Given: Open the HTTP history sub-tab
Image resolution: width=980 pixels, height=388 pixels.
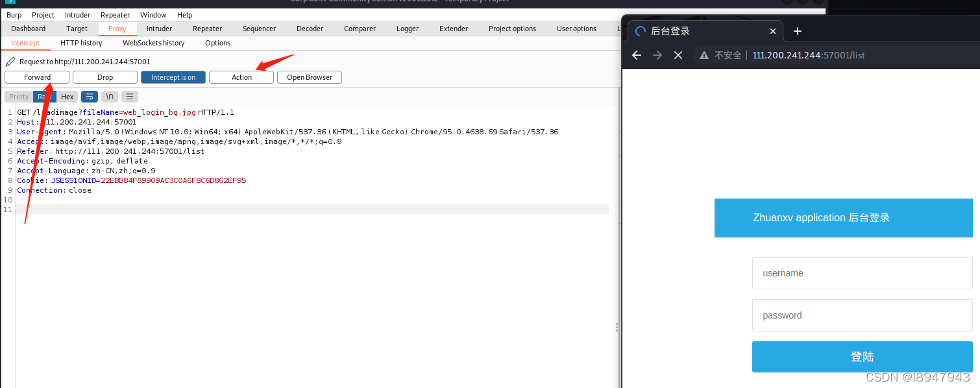Looking at the screenshot, I should [81, 43].
